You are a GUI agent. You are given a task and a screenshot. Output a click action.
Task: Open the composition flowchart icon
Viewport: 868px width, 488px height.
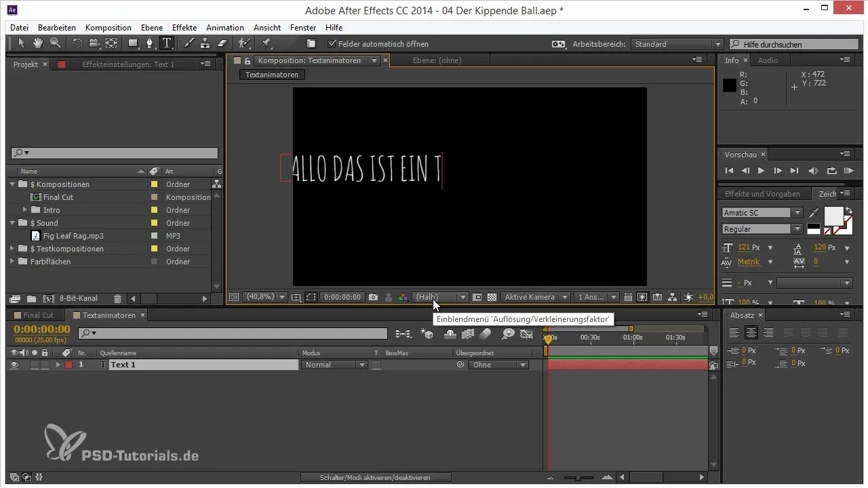pyautogui.click(x=672, y=297)
